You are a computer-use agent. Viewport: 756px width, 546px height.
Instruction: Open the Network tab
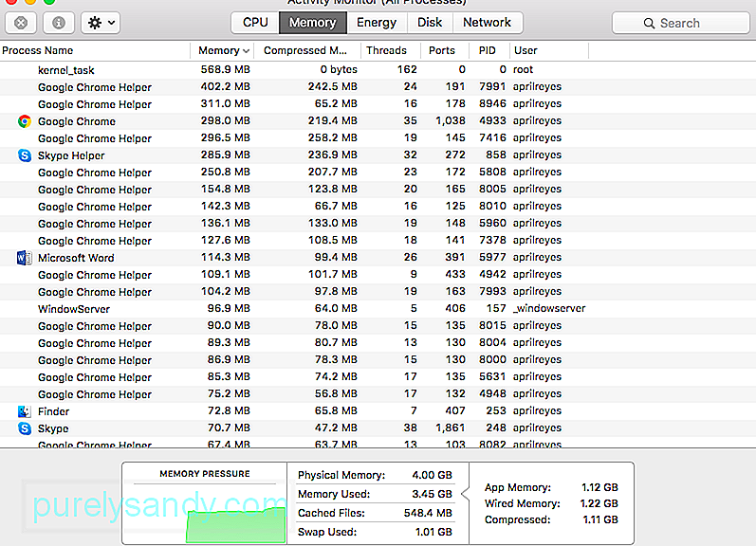pos(487,23)
